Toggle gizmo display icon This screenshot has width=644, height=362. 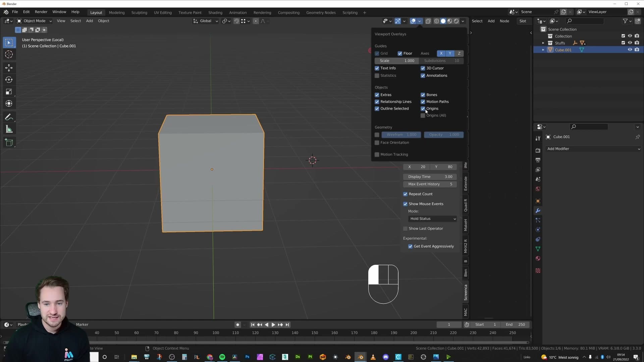(x=398, y=21)
